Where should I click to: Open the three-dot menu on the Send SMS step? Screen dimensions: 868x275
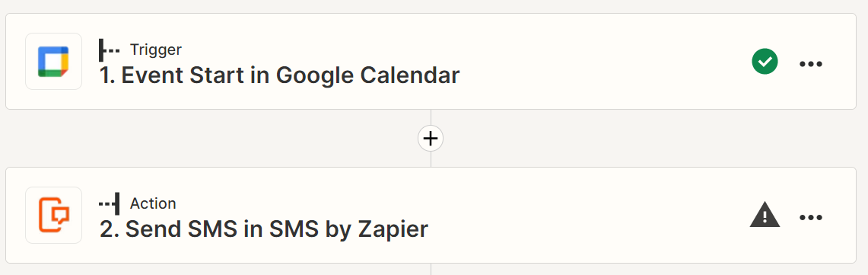tap(811, 217)
